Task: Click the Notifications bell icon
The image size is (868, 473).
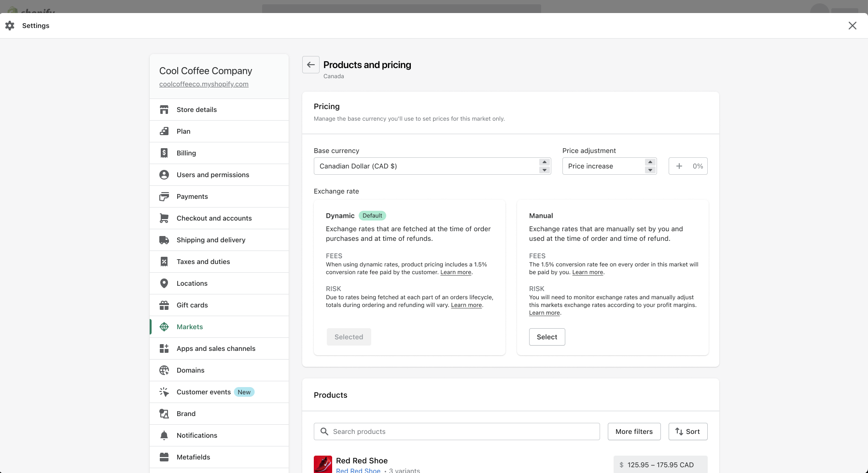Action: tap(164, 435)
